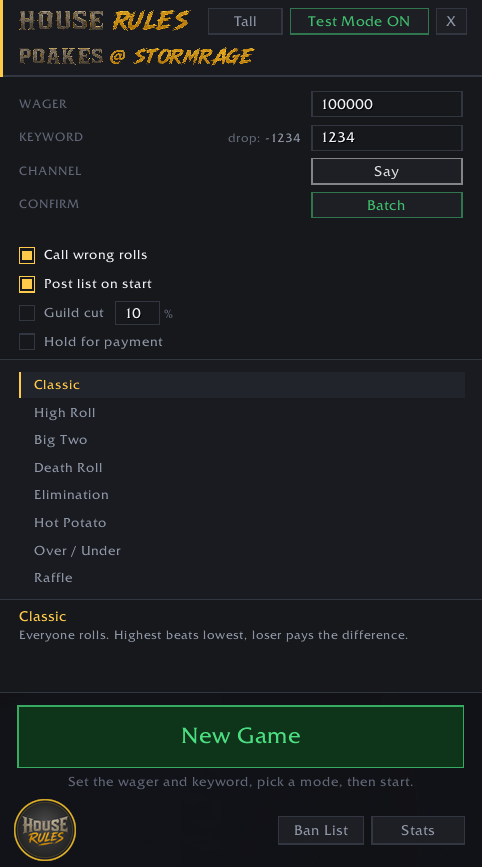Choose the Big Two mode
This screenshot has height=867, width=482.
(242, 440)
